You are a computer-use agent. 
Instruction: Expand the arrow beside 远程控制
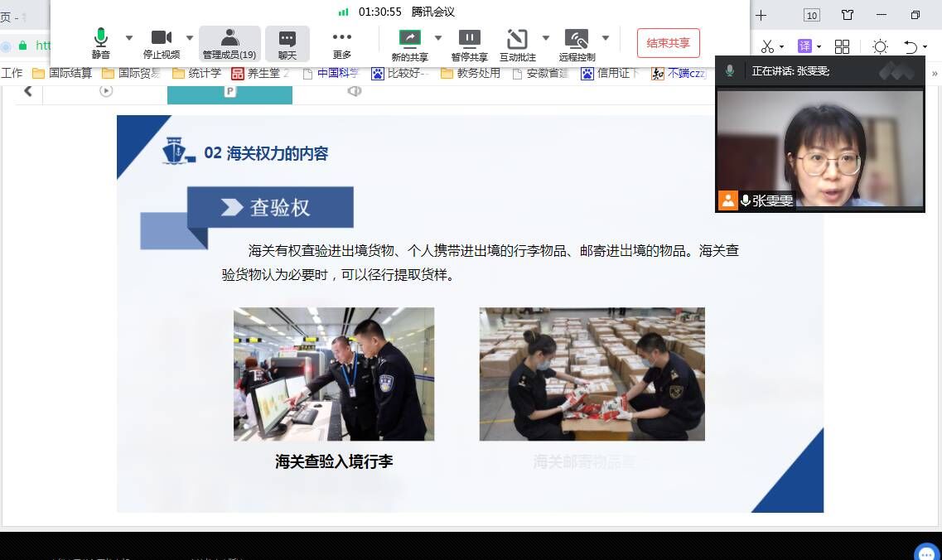(606, 37)
